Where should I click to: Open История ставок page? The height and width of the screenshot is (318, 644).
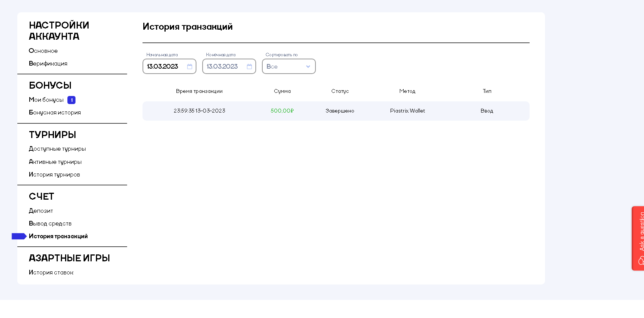coord(51,273)
